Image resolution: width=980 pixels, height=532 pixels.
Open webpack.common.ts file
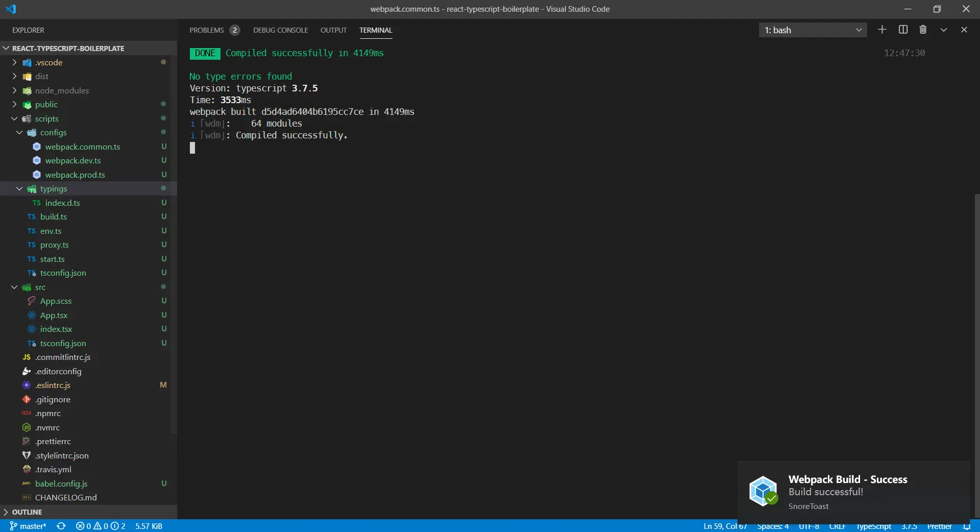(x=88, y=147)
